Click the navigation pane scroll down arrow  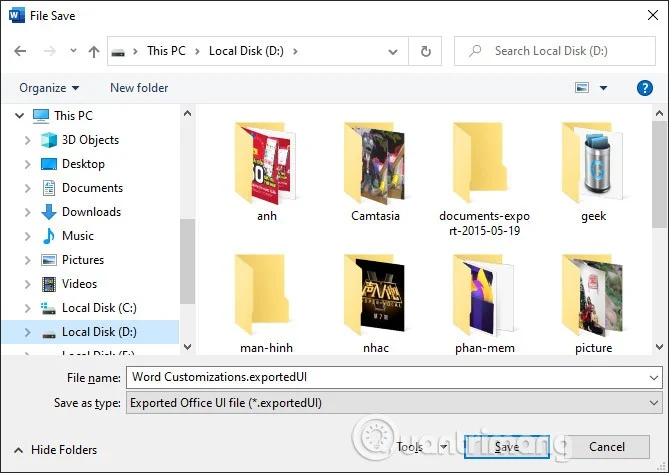[x=187, y=347]
